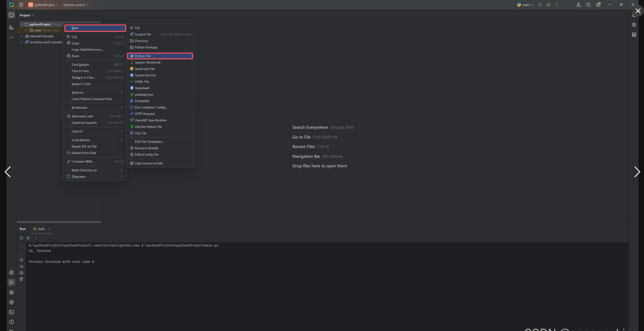
Task: Open the Version control dropdown
Action: click(x=76, y=5)
